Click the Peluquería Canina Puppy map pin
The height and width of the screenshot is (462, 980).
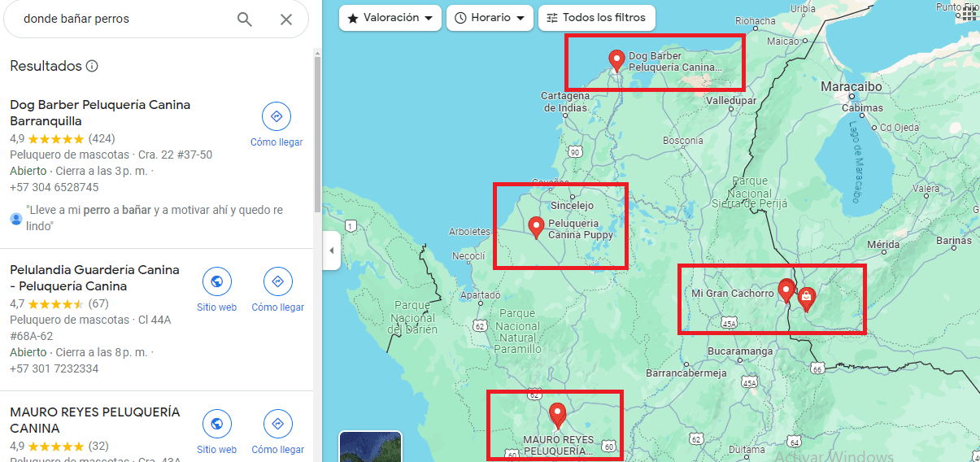click(536, 227)
